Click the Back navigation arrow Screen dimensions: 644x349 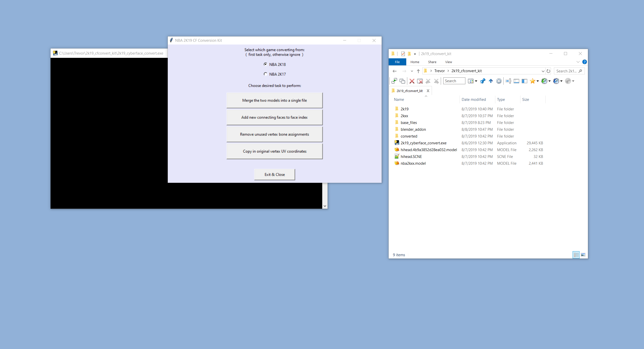[395, 71]
